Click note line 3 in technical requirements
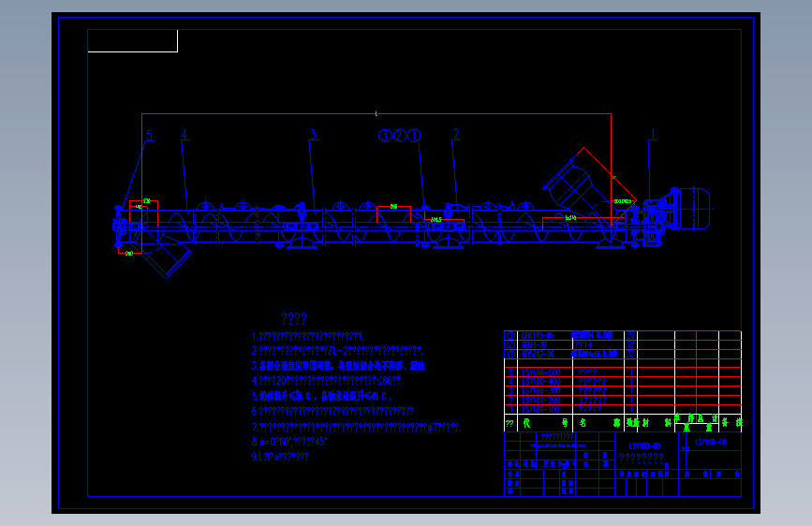 338,366
